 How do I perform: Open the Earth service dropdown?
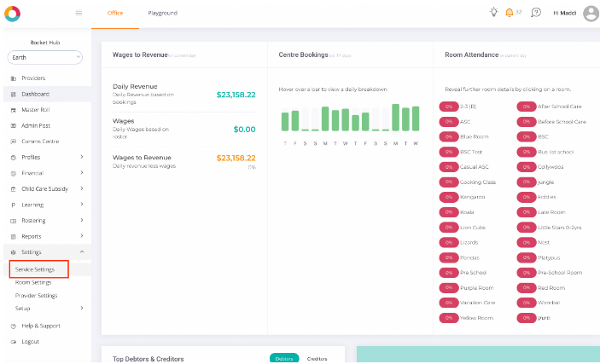44,58
